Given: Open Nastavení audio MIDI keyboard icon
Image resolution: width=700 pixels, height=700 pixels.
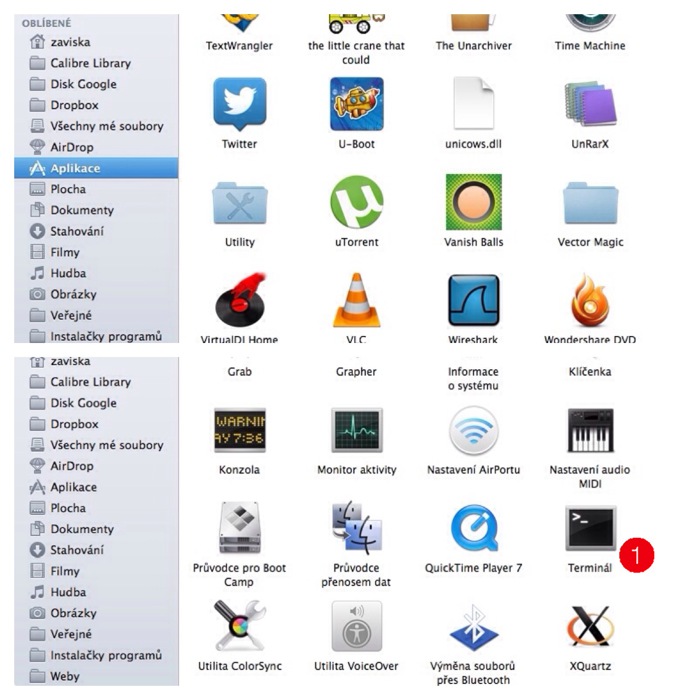Looking at the screenshot, I should (x=590, y=430).
